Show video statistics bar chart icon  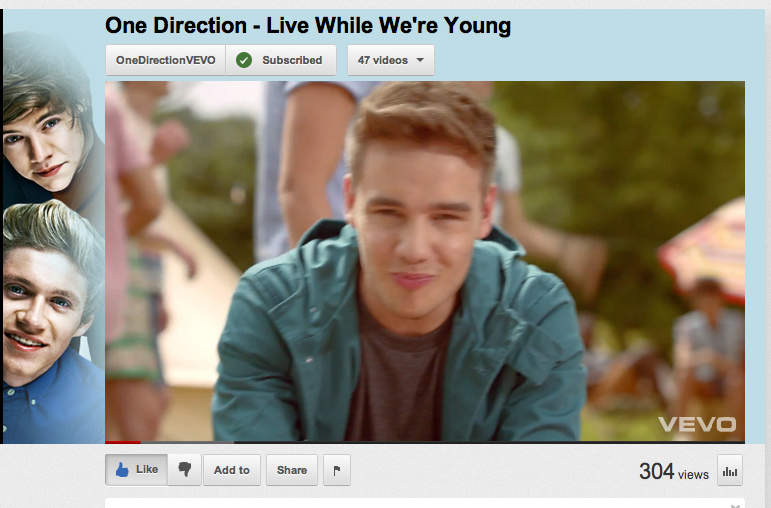tap(730, 471)
